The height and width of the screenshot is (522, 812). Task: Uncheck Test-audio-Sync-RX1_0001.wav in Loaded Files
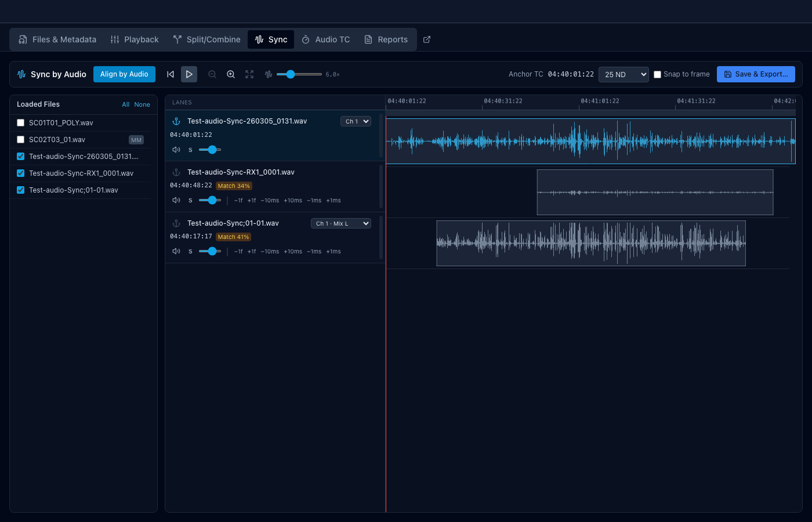tap(21, 173)
